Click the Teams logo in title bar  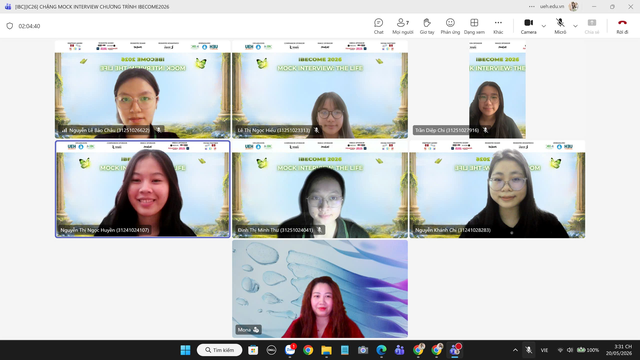click(8, 7)
